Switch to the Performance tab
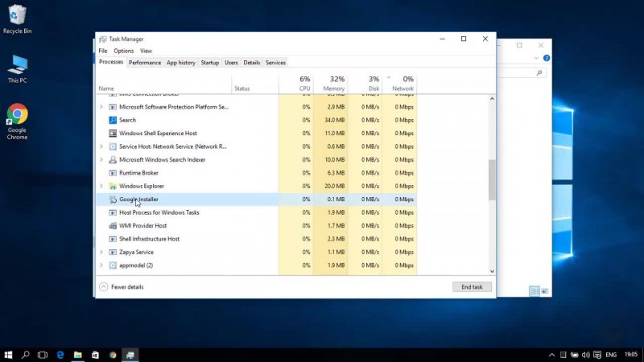 tap(145, 63)
